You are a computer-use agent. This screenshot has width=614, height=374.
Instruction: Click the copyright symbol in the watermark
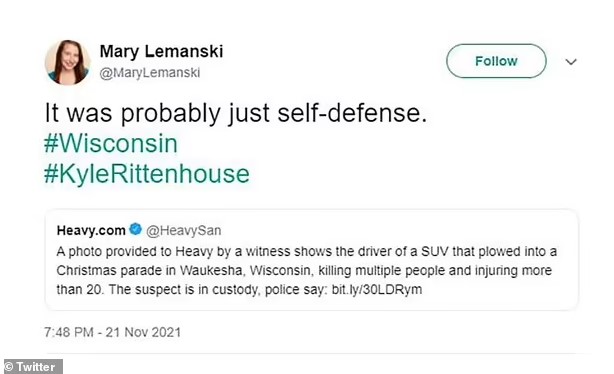click(x=9, y=367)
